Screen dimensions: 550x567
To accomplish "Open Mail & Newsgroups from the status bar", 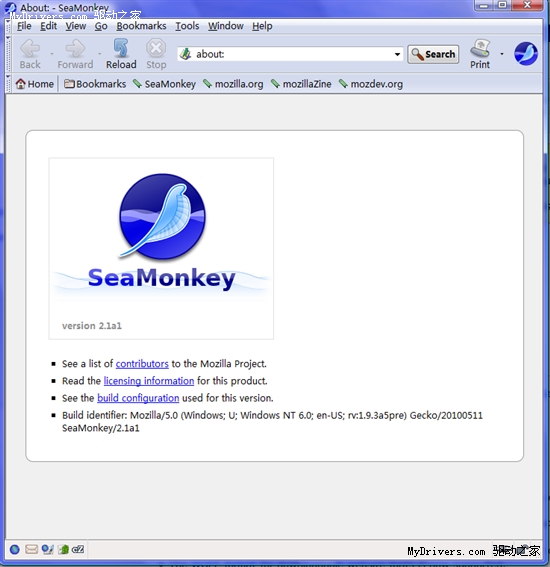I will point(31,550).
